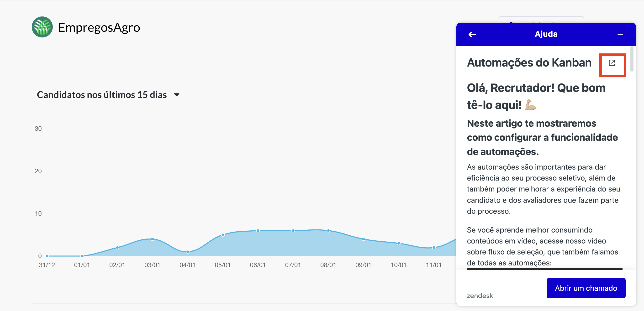Select the 06/01 data point on chart
The width and height of the screenshot is (644, 311).
[x=258, y=231]
